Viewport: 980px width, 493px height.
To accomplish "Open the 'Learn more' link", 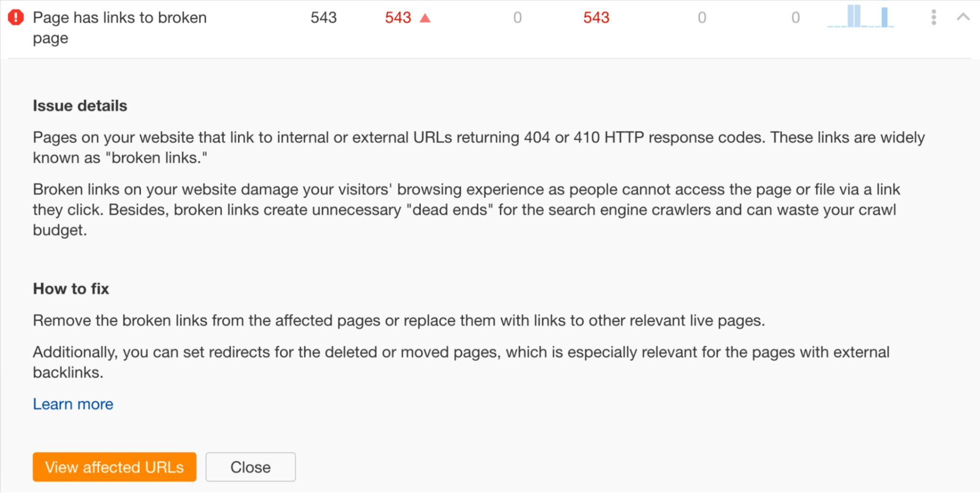I will point(73,404).
